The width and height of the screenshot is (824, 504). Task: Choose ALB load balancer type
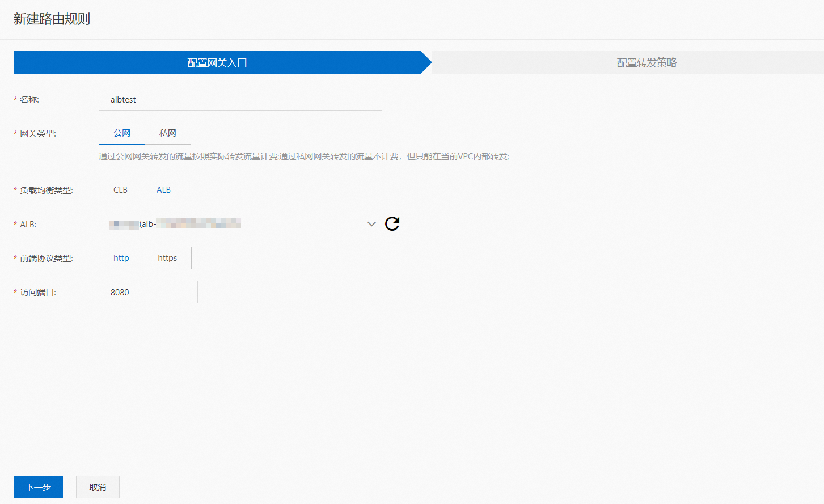(163, 190)
